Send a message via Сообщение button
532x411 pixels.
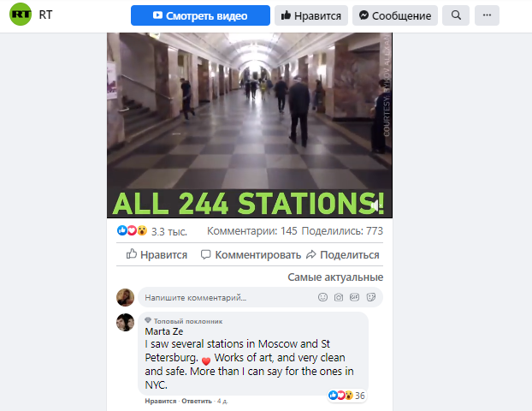point(395,15)
